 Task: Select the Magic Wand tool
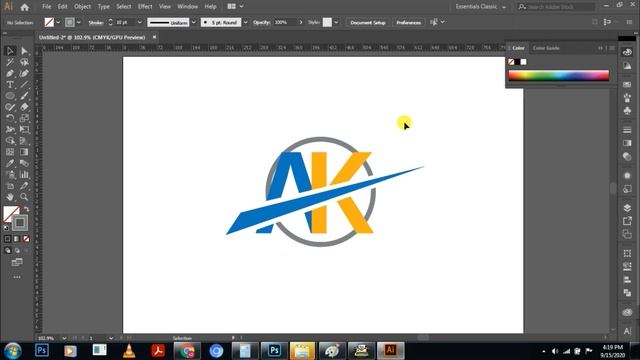tap(10, 62)
